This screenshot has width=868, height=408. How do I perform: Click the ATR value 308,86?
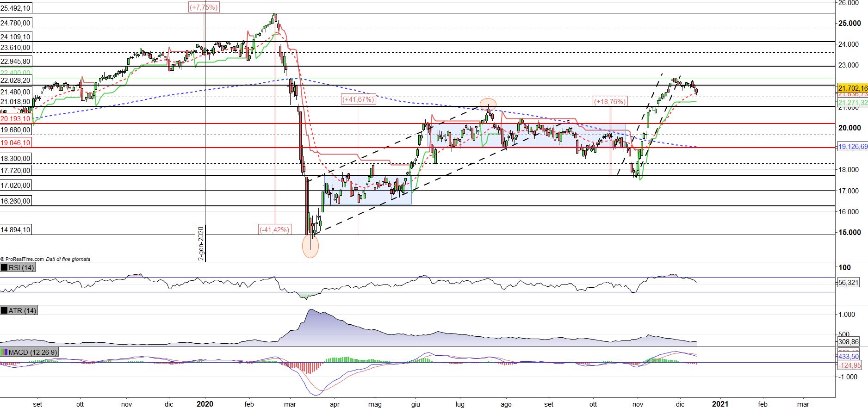coord(849,342)
